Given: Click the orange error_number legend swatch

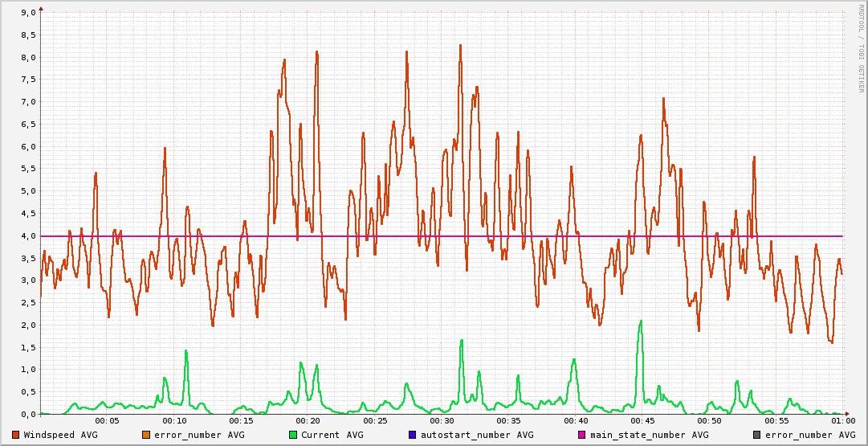Looking at the screenshot, I should click(x=146, y=435).
